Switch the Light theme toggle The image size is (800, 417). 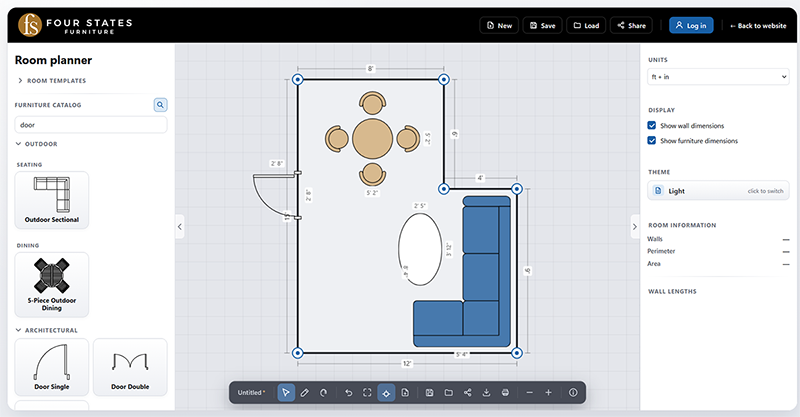[x=718, y=190]
